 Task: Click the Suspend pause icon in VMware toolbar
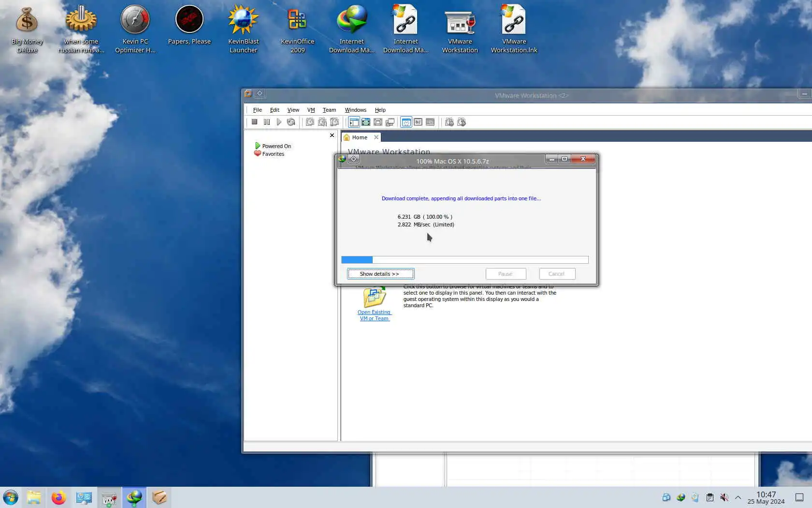pos(267,122)
